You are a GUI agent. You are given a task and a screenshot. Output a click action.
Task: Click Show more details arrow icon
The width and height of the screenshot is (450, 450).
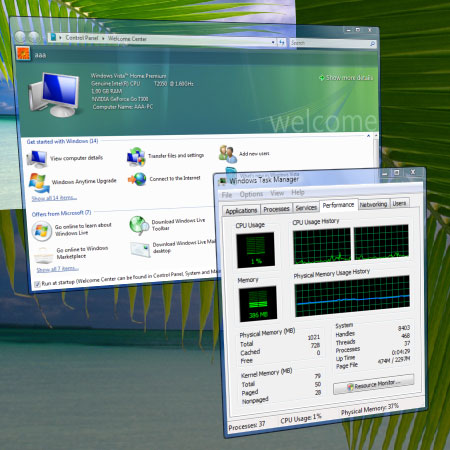point(322,78)
